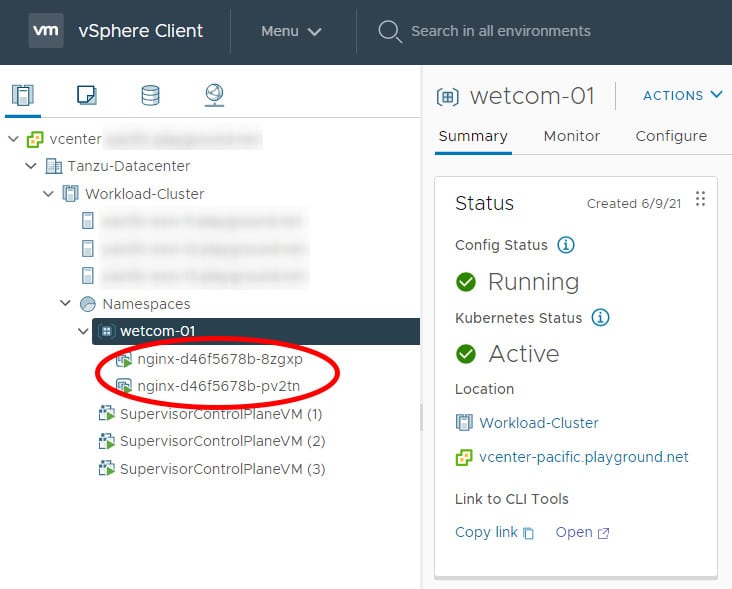This screenshot has height=589, width=732.
Task: Collapse the Namespaces node
Action: pyautogui.click(x=65, y=303)
